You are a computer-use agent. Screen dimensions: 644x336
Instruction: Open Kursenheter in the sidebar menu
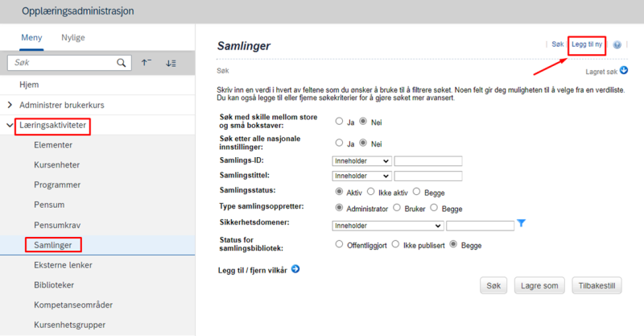(x=56, y=165)
